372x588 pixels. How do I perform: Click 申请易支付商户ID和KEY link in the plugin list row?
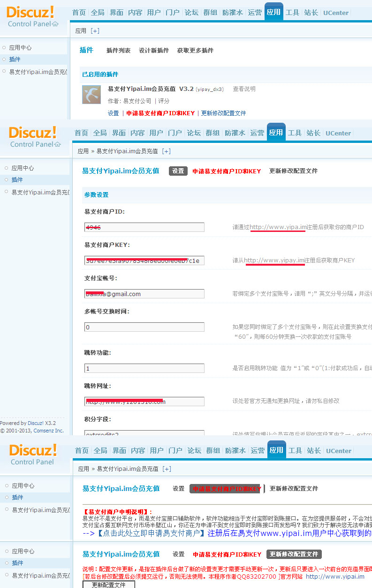(160, 113)
